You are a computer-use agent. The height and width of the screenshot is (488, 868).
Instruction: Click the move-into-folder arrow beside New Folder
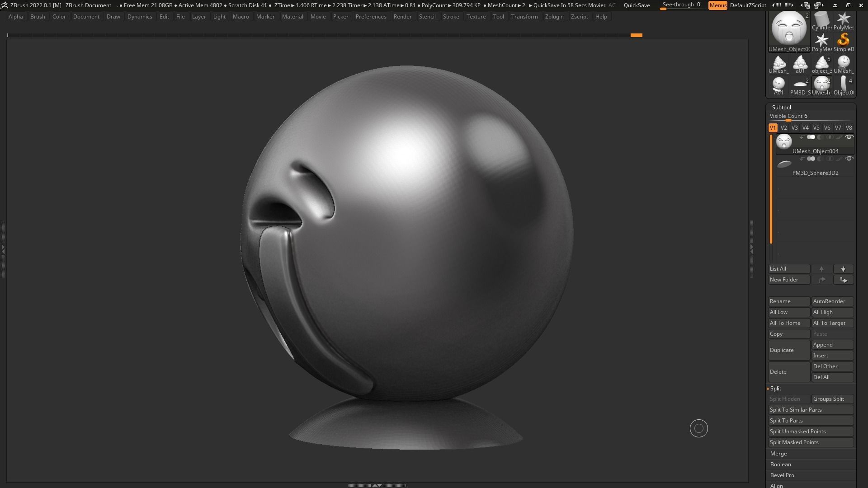(821, 280)
